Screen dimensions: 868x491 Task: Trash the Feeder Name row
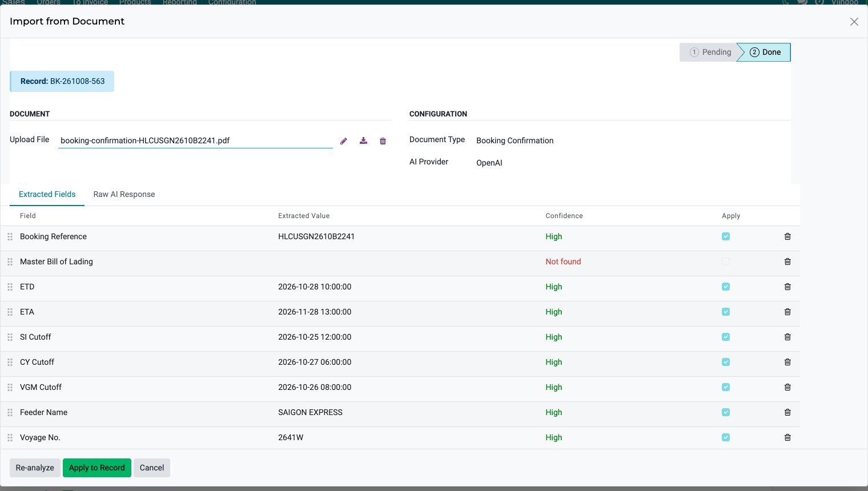(787, 412)
